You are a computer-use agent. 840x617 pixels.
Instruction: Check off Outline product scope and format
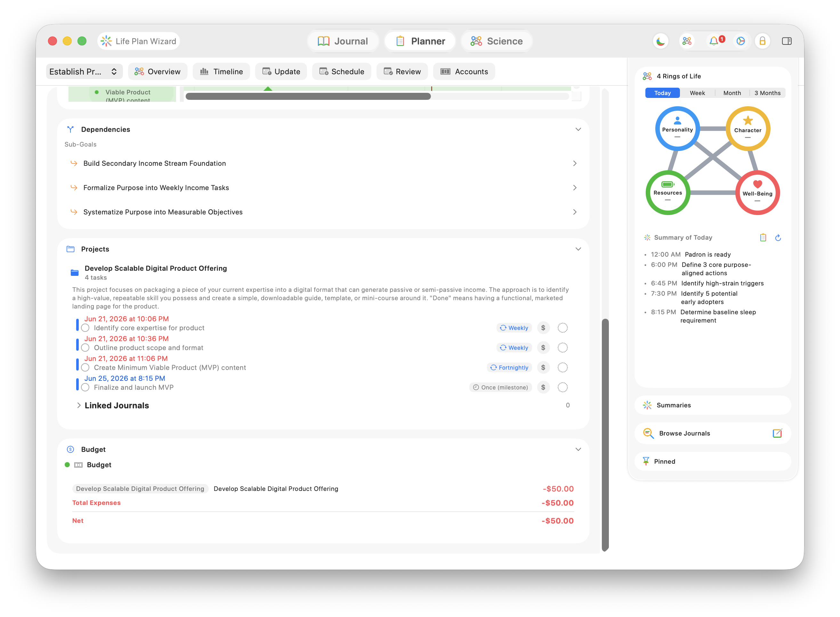pyautogui.click(x=85, y=348)
